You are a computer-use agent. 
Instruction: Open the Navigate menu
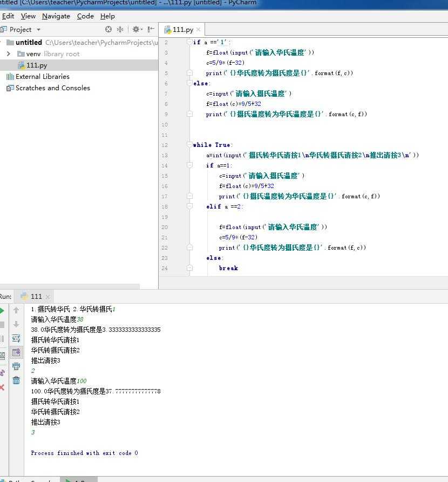56,16
